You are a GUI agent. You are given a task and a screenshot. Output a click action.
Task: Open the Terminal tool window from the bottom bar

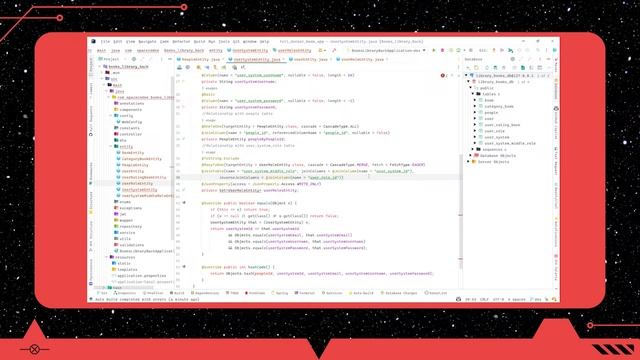point(304,293)
